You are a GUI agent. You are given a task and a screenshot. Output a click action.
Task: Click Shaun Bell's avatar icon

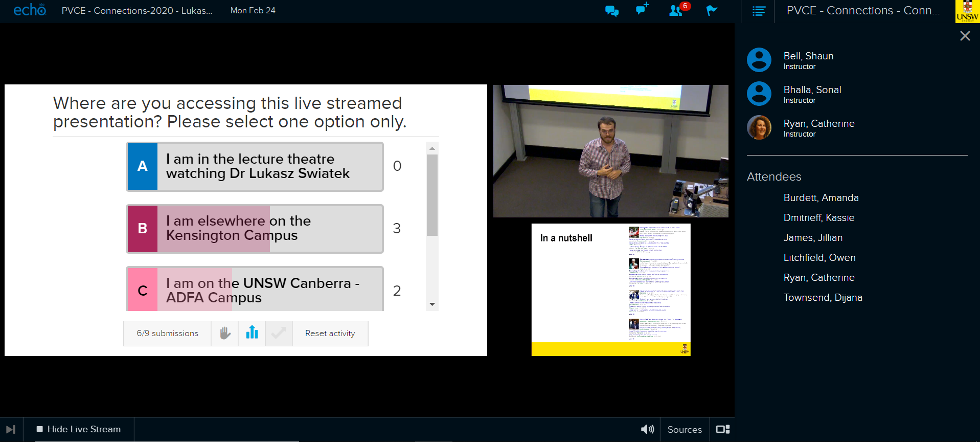pos(759,60)
